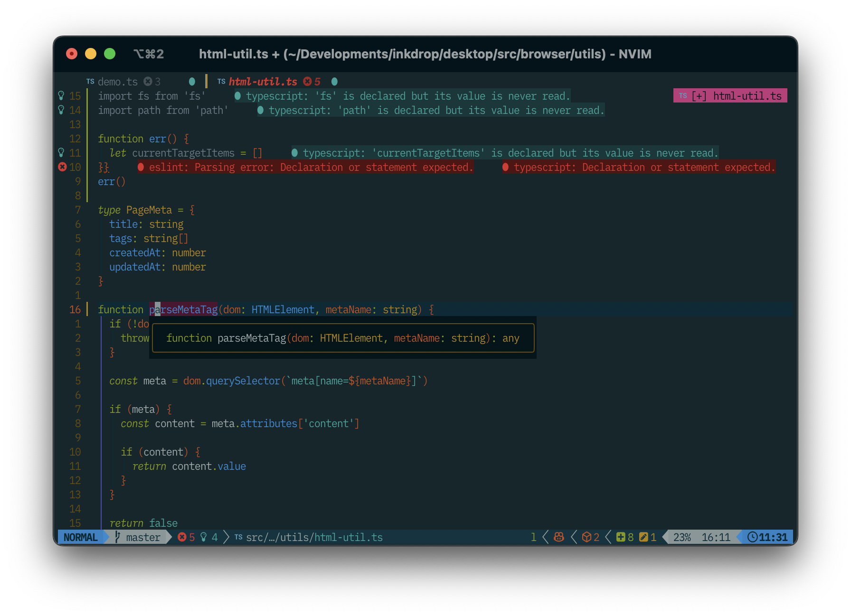This screenshot has width=851, height=616.
Task: Click the TS filetype icon of demo.ts tab
Action: pos(90,82)
